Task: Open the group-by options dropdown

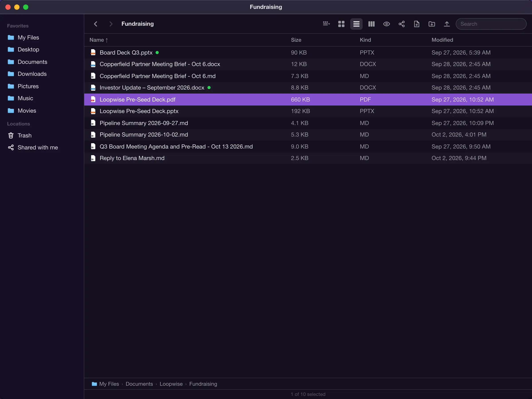Action: [x=326, y=24]
